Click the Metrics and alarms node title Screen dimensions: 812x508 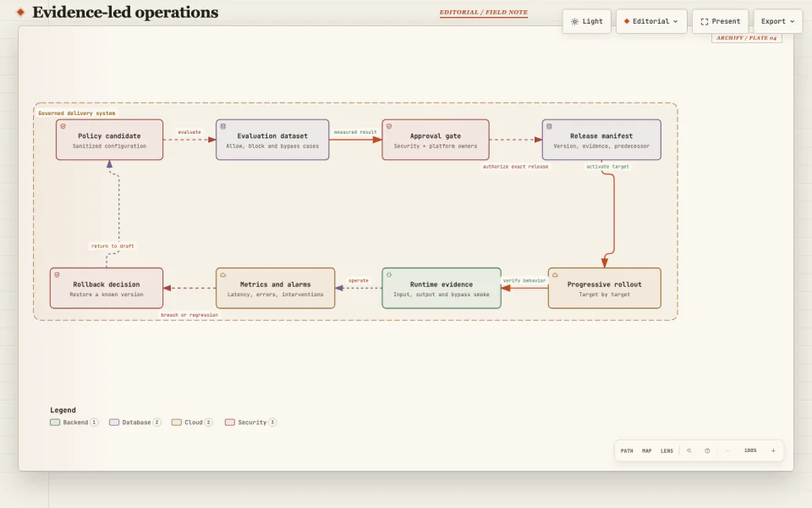point(276,284)
